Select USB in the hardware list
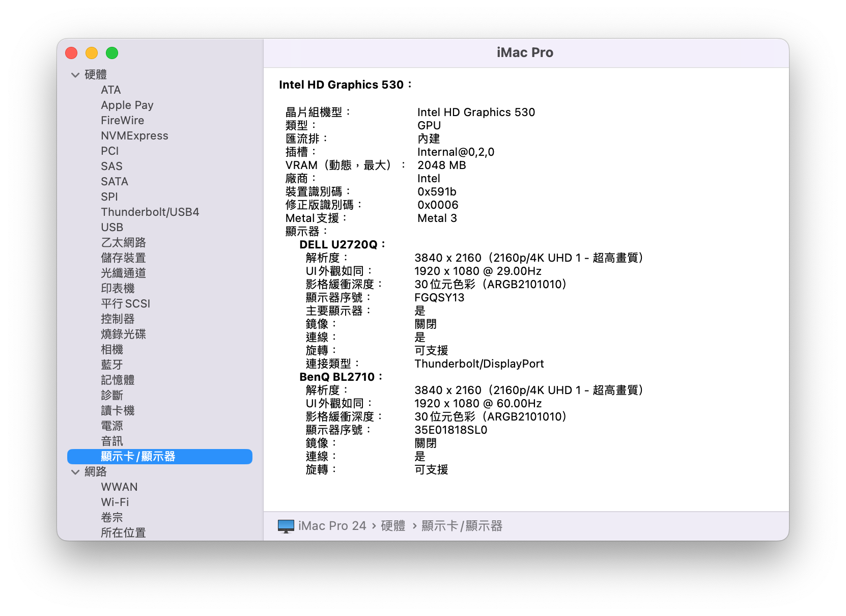 [112, 227]
